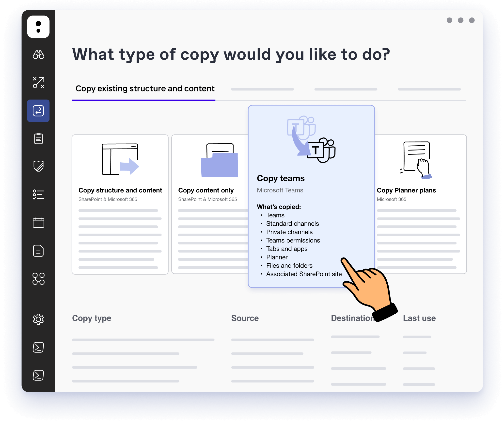Open the Explore binoculars icon in sidebar

pyautogui.click(x=38, y=54)
